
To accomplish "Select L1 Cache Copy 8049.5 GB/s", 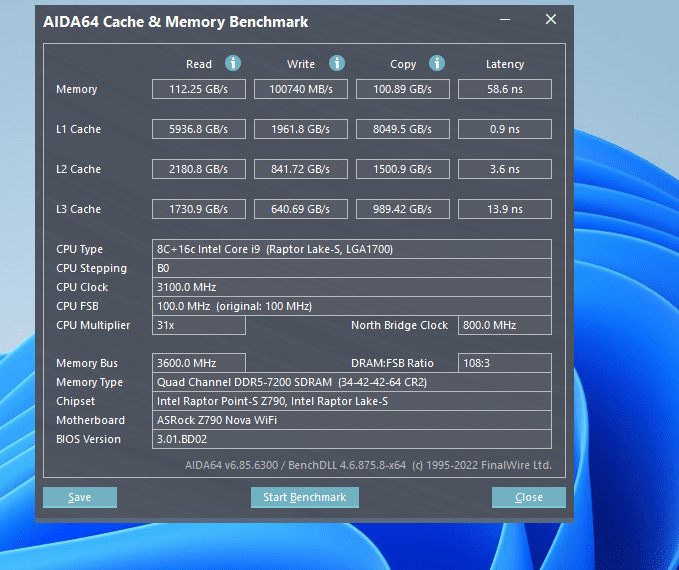I will click(403, 129).
